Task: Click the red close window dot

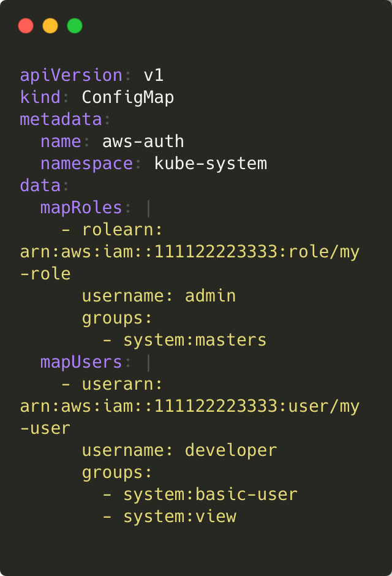Action: [26, 26]
